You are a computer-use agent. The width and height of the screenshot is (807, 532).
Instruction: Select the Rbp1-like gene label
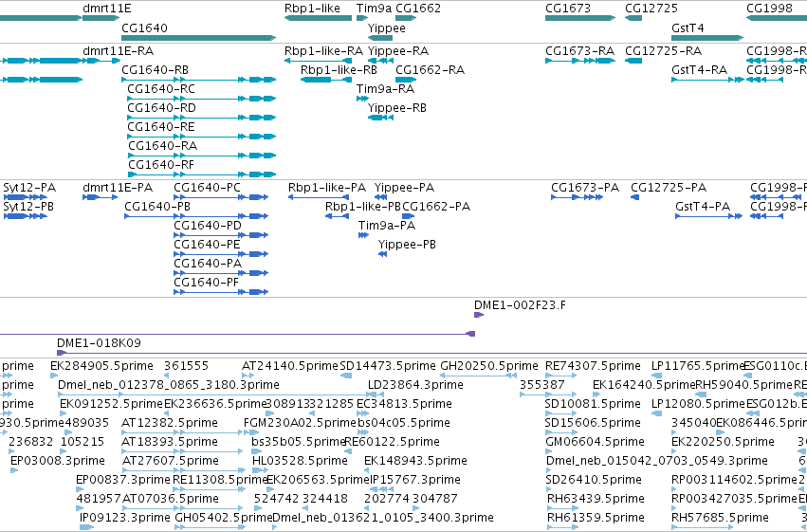(312, 9)
